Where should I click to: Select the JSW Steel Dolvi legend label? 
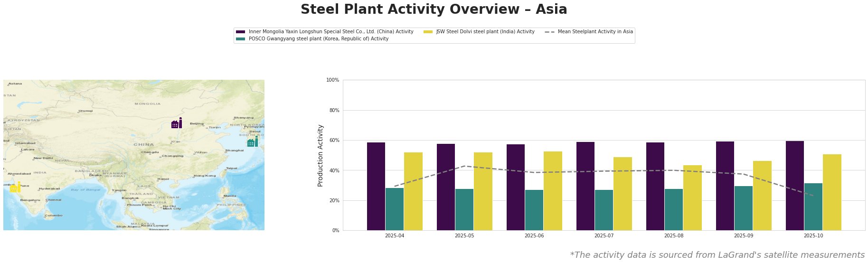[x=485, y=32]
